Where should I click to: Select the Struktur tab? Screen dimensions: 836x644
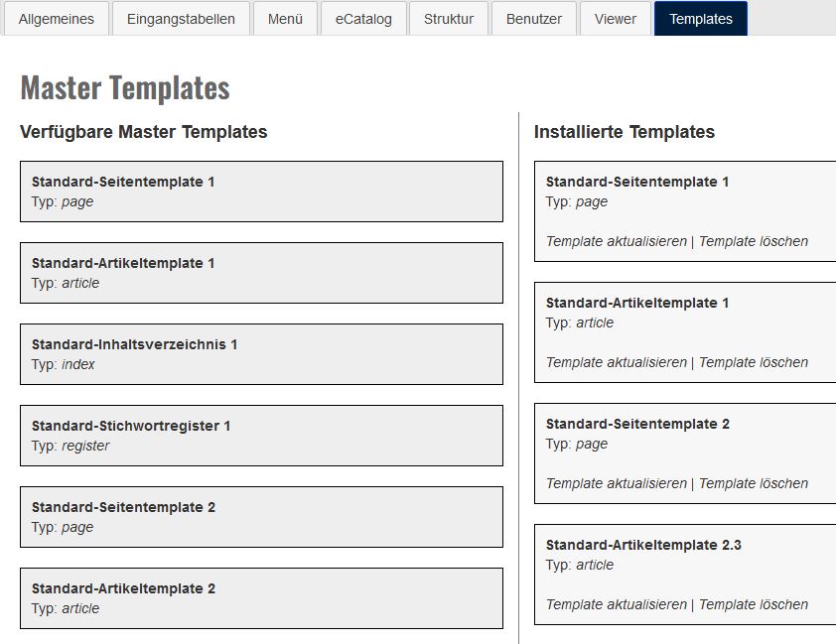449,19
